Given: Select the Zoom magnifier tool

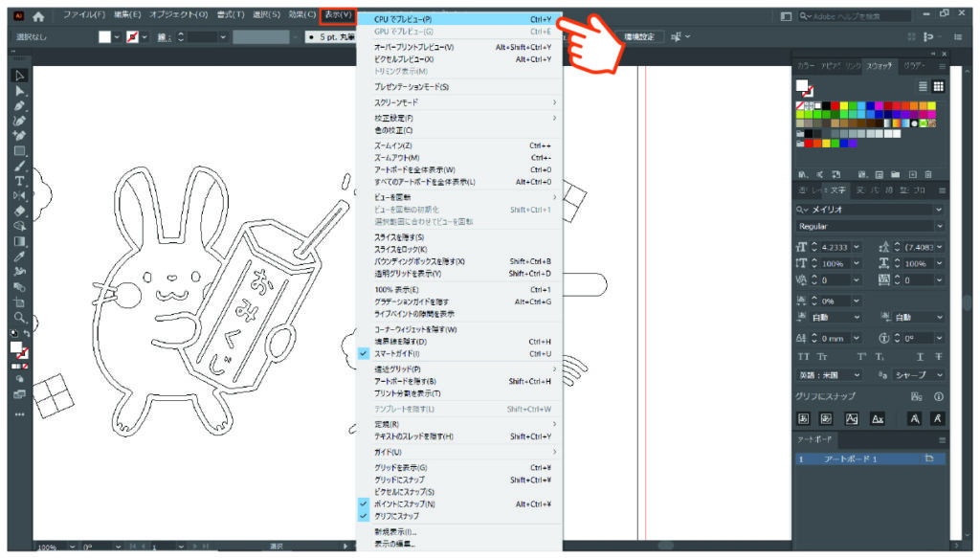Looking at the screenshot, I should pyautogui.click(x=19, y=318).
